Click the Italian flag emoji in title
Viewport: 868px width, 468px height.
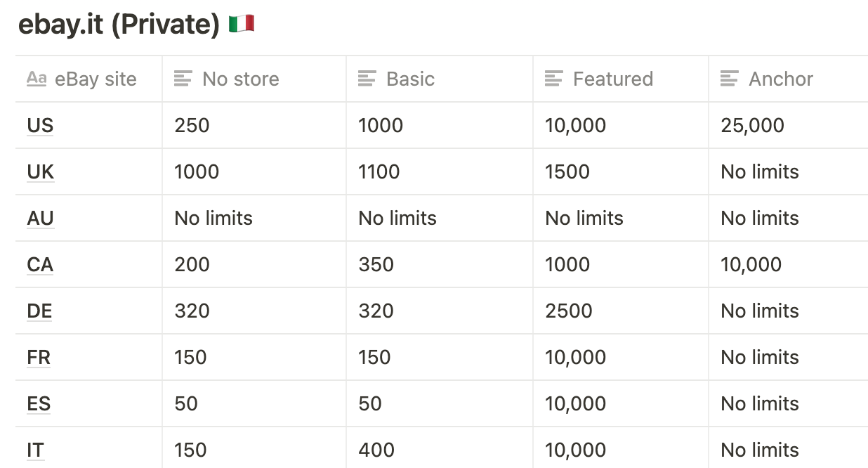[x=242, y=25]
